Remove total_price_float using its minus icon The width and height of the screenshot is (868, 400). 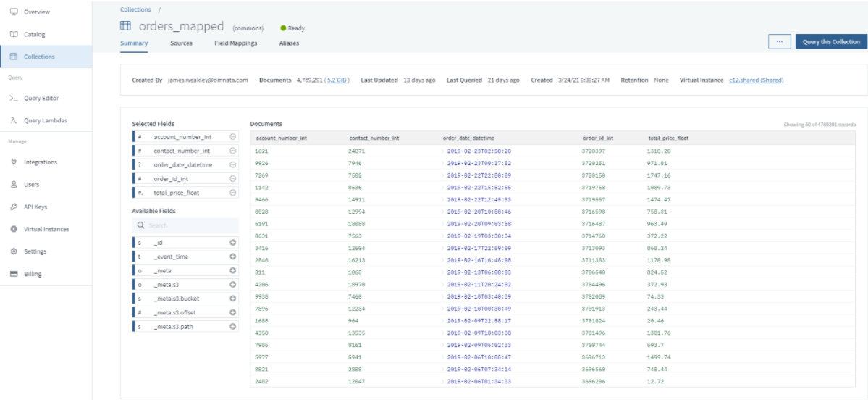tap(232, 193)
